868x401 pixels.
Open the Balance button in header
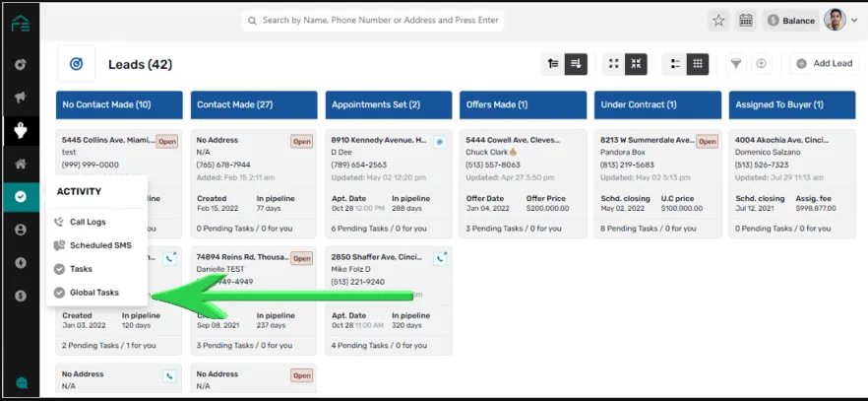pyautogui.click(x=790, y=21)
